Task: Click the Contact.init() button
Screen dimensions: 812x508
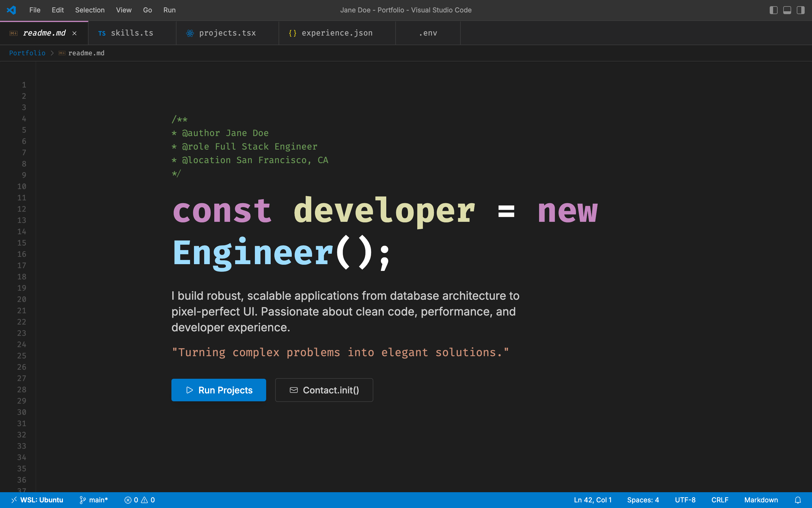Action: [324, 390]
